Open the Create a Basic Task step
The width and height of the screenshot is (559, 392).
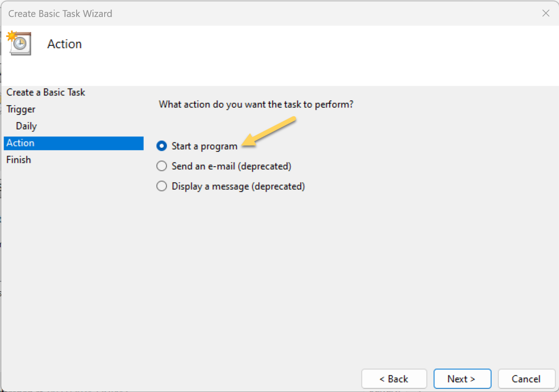coord(46,92)
